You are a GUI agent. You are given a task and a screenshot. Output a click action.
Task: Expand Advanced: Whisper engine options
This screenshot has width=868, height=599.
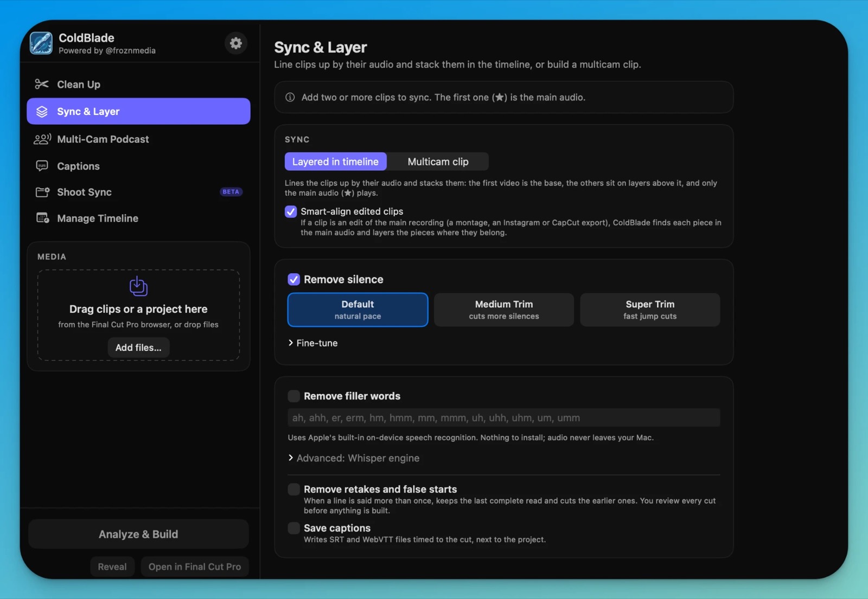coord(354,458)
